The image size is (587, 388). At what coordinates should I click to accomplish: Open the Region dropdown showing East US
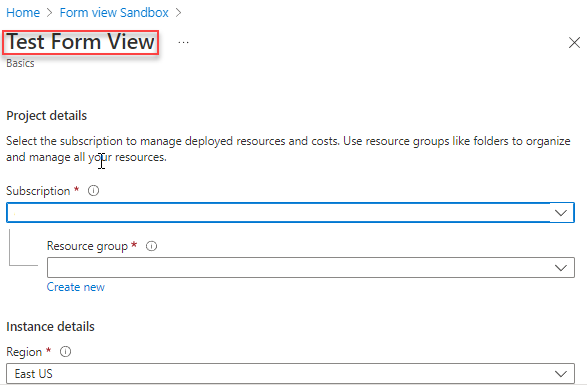(290, 373)
